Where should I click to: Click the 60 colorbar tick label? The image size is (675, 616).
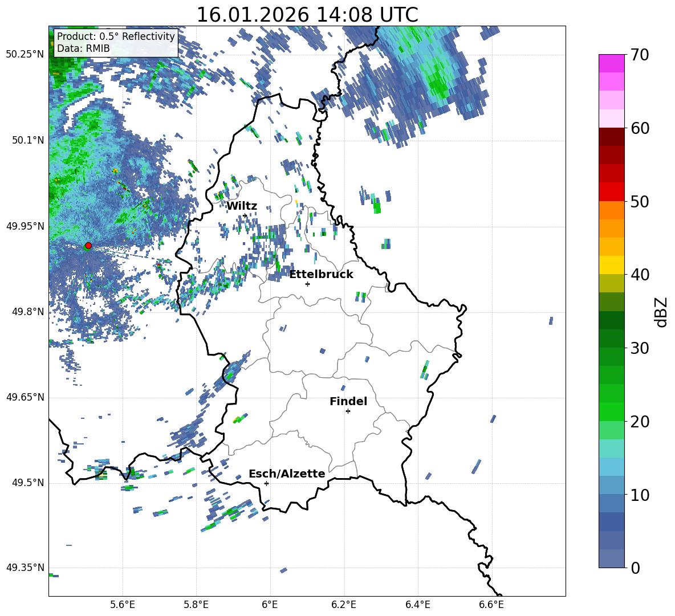coord(639,128)
